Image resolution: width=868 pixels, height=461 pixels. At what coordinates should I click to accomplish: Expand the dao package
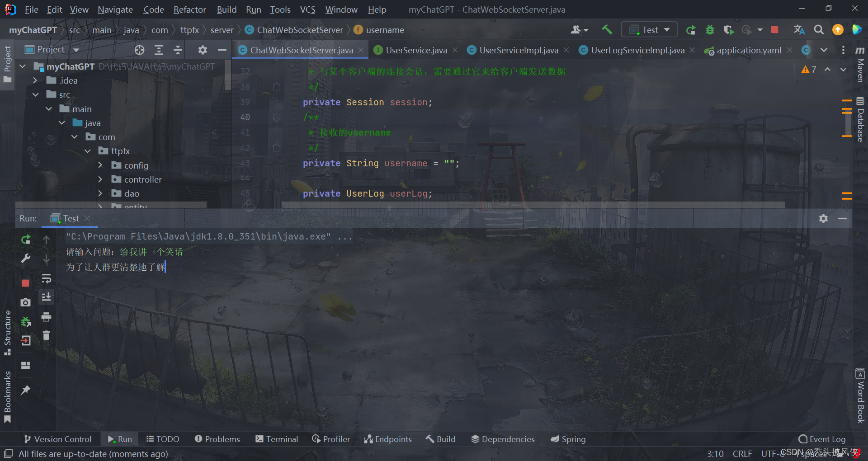pos(100,193)
